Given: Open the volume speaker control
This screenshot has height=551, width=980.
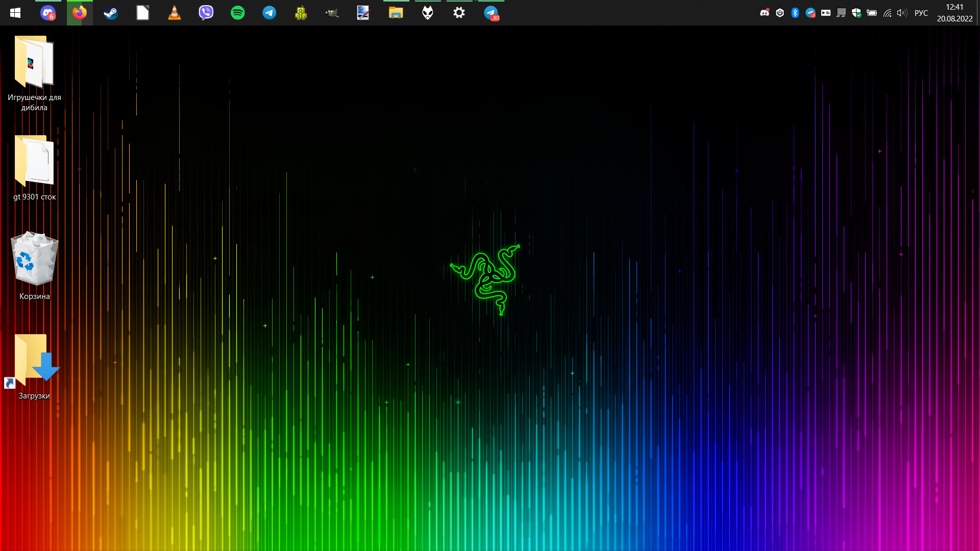Looking at the screenshot, I should pos(902,13).
